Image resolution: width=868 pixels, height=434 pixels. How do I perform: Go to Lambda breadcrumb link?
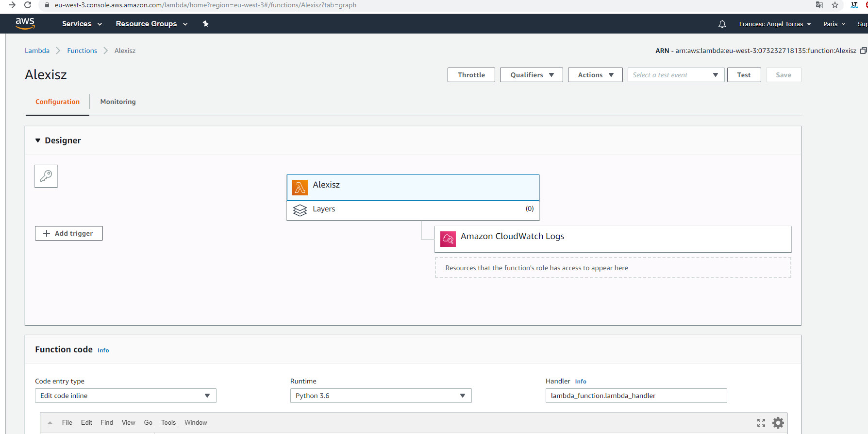(37, 51)
